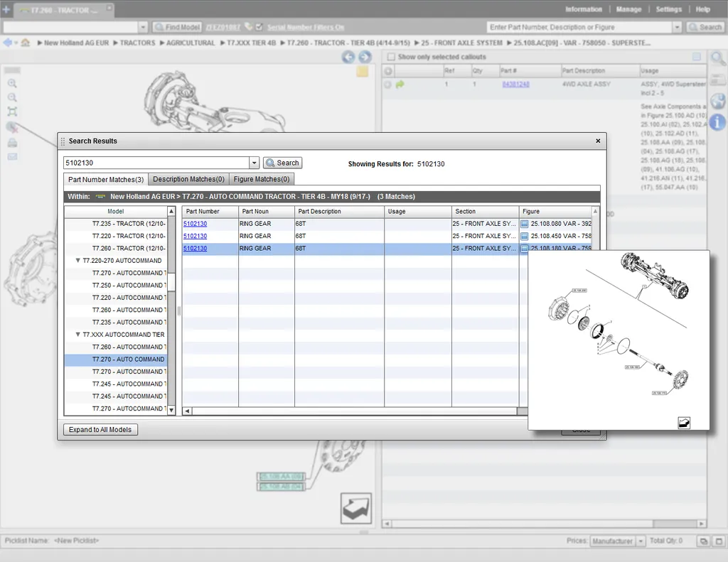The width and height of the screenshot is (728, 562).
Task: Go to the next figure arrow
Action: click(x=365, y=57)
